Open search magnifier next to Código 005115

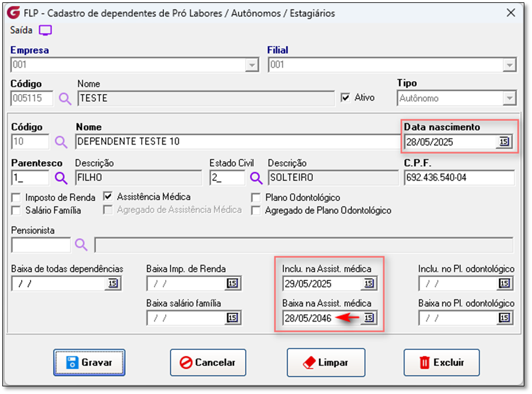point(65,99)
